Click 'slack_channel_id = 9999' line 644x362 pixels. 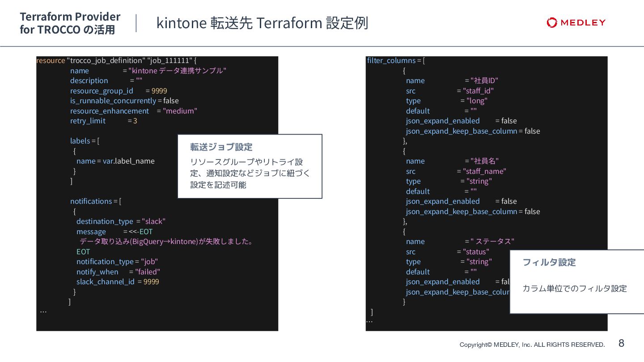pos(118,282)
